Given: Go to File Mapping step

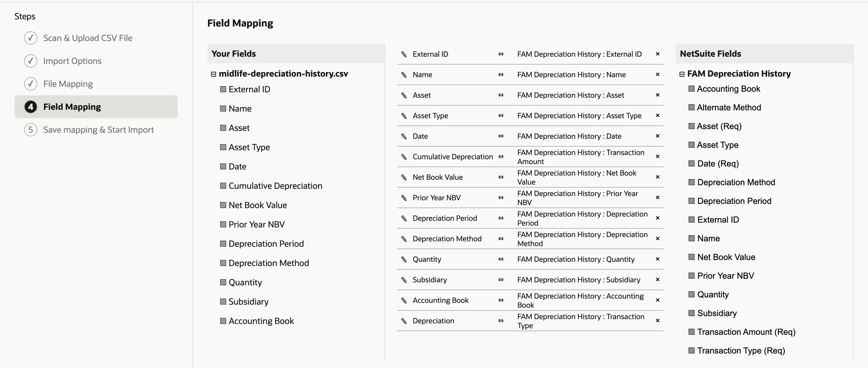Looking at the screenshot, I should coord(68,84).
